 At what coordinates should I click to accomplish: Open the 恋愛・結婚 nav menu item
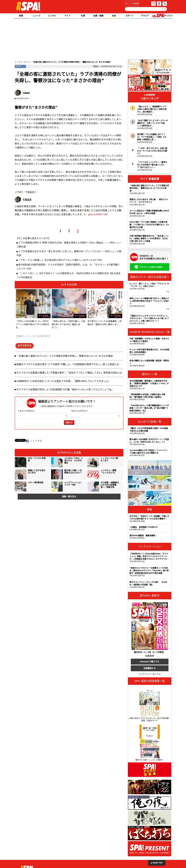pos(98,15)
